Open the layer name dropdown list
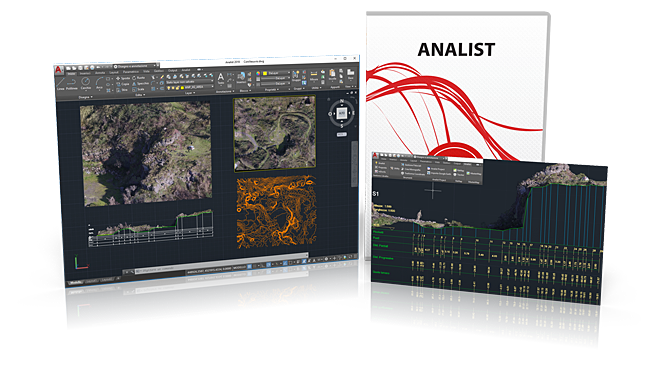Image resolution: width=650 pixels, height=375 pixels. pyautogui.click(x=190, y=87)
